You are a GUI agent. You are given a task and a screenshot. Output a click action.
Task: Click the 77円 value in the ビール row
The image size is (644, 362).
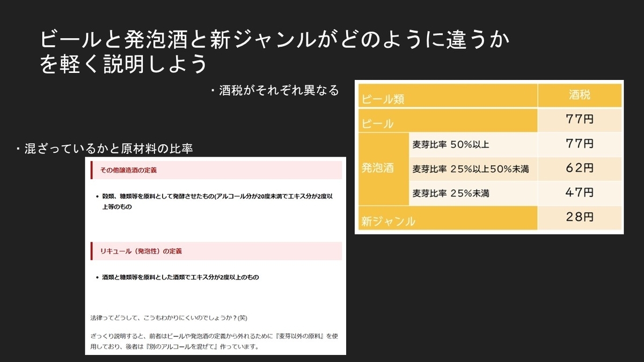[x=580, y=120]
